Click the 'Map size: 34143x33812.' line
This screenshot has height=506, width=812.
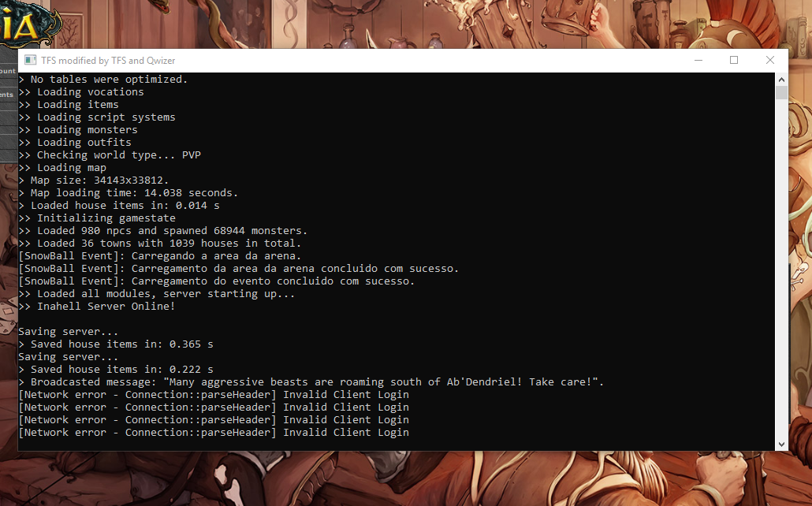click(x=94, y=180)
